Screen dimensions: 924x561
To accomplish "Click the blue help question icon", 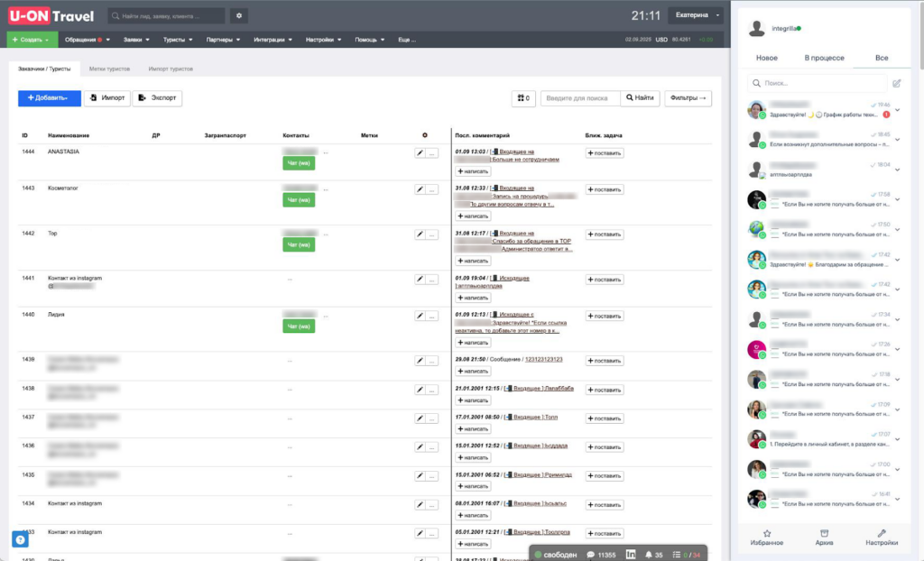I will click(x=20, y=538).
